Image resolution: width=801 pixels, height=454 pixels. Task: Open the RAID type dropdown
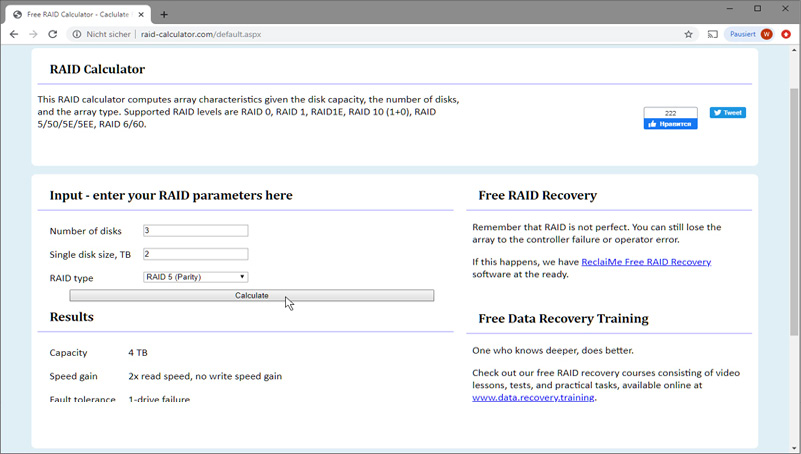click(195, 277)
